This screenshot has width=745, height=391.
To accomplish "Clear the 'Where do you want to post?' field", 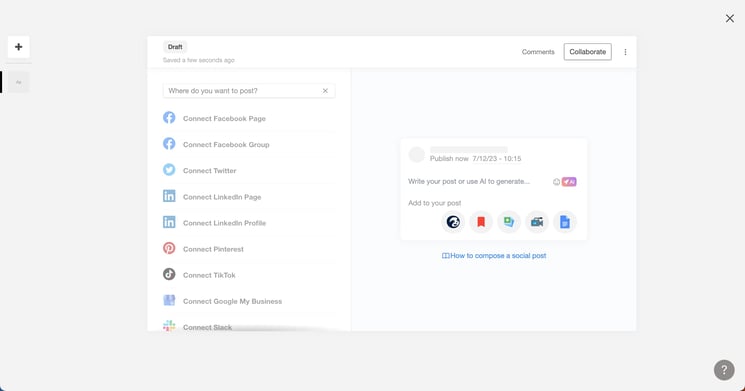I will (x=325, y=91).
